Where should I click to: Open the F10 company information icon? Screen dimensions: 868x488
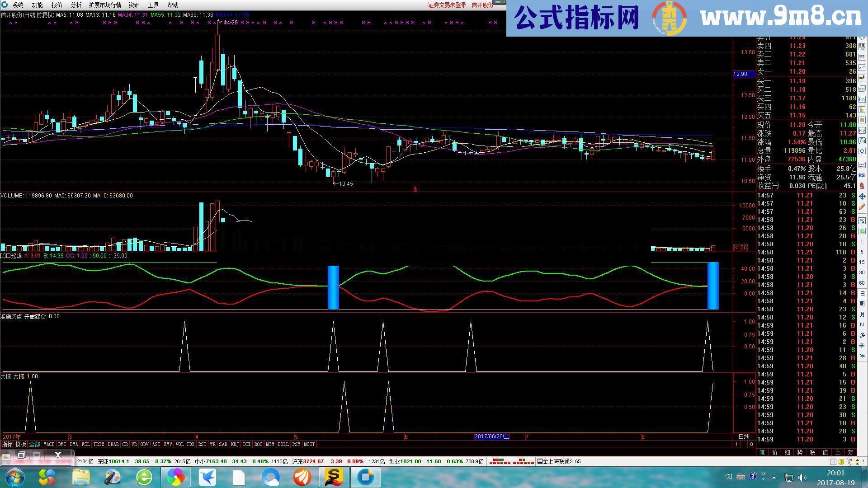(x=863, y=99)
